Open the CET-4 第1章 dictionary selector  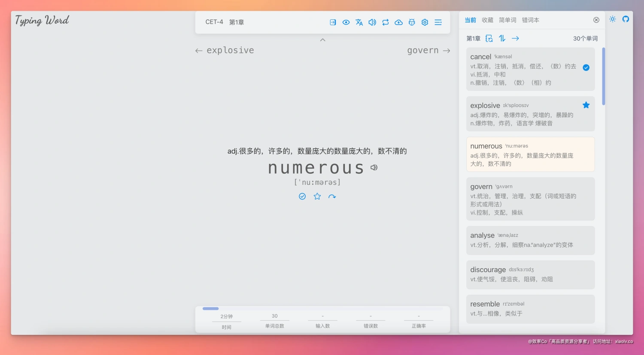point(225,22)
